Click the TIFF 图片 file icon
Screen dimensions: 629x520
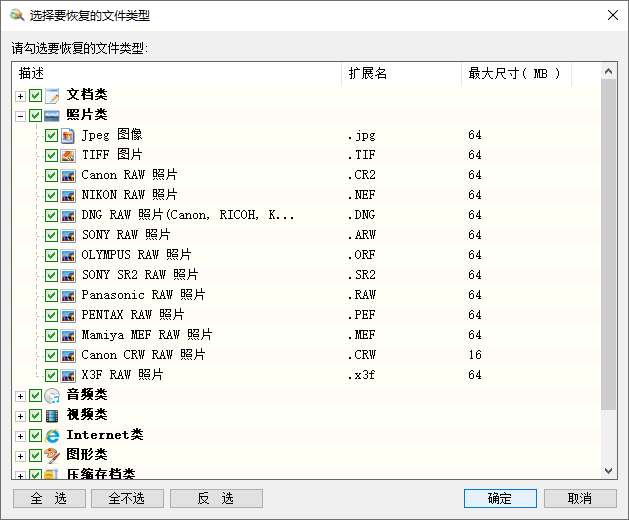coord(68,156)
